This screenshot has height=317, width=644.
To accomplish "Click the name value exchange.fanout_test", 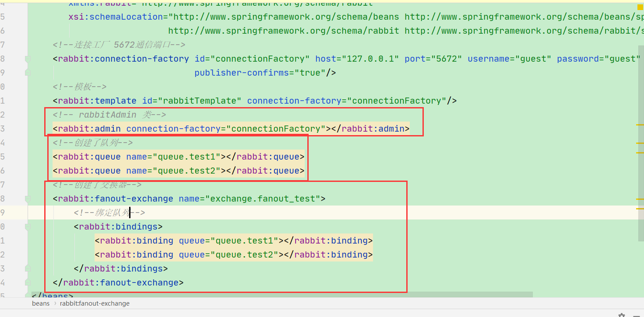I will coord(263,199).
